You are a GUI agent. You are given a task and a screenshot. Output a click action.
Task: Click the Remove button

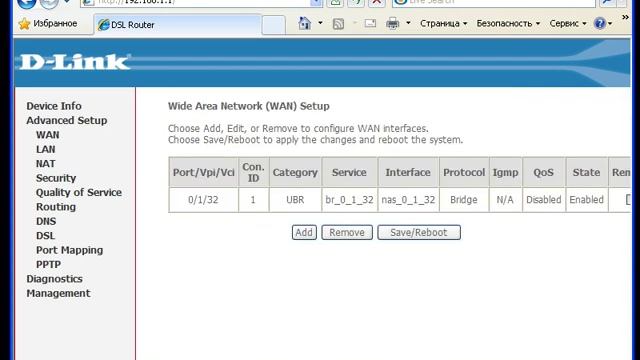coord(347,232)
